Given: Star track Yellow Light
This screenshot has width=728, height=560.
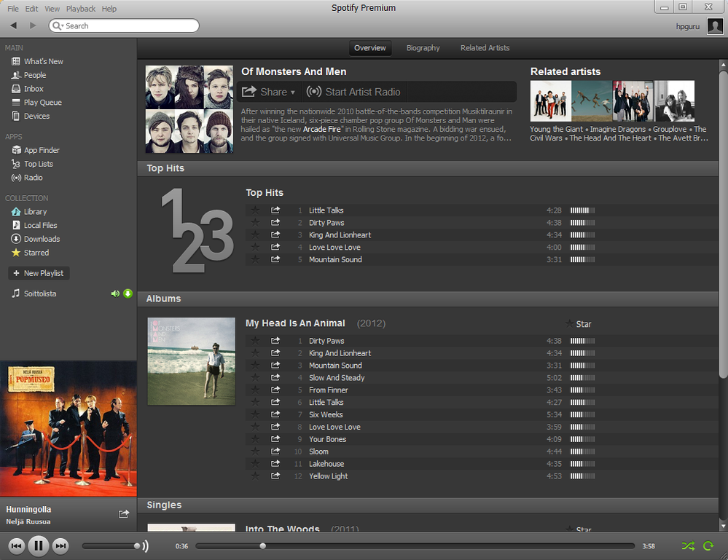Looking at the screenshot, I should tap(255, 476).
